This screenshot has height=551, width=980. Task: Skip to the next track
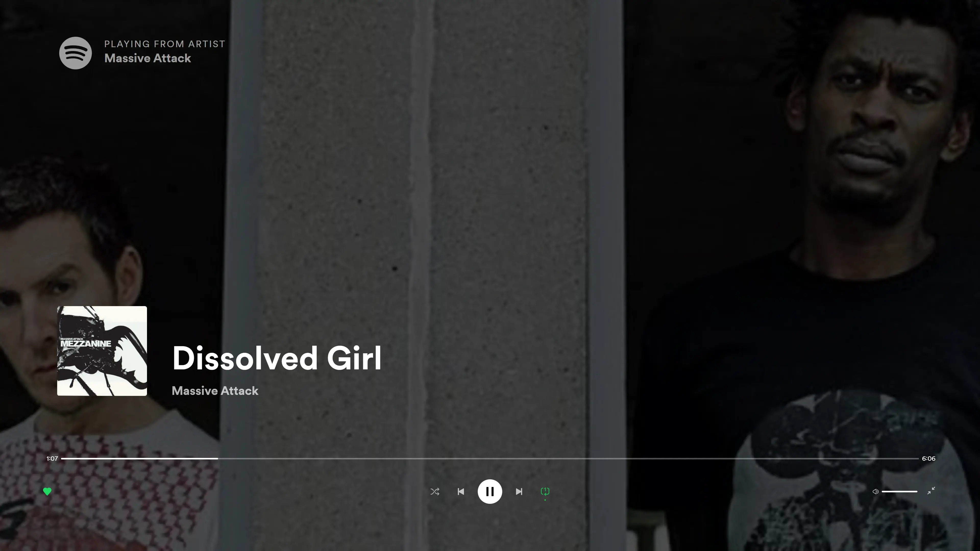pos(519,492)
